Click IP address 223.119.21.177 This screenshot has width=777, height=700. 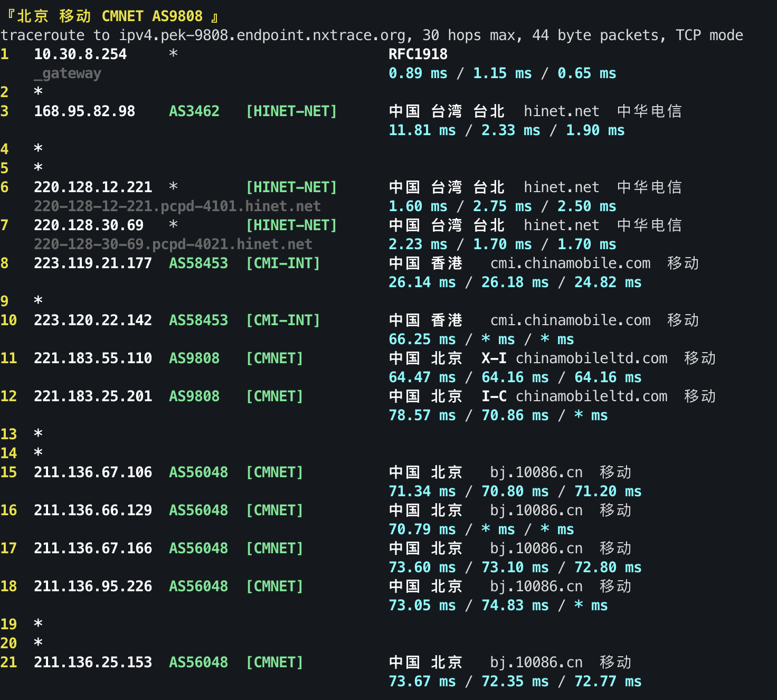[93, 263]
